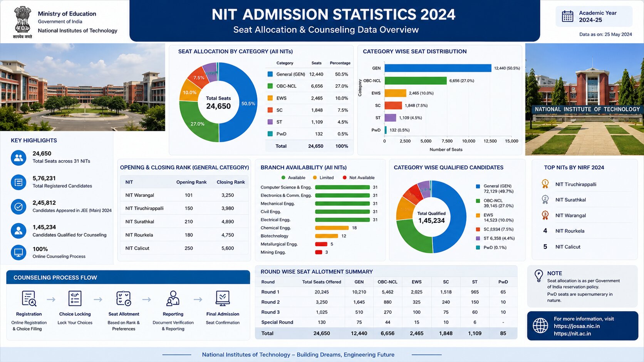Click the OBC-NCL bar showing 6,656 seats
The width and height of the screenshot is (644, 362).
tap(416, 80)
